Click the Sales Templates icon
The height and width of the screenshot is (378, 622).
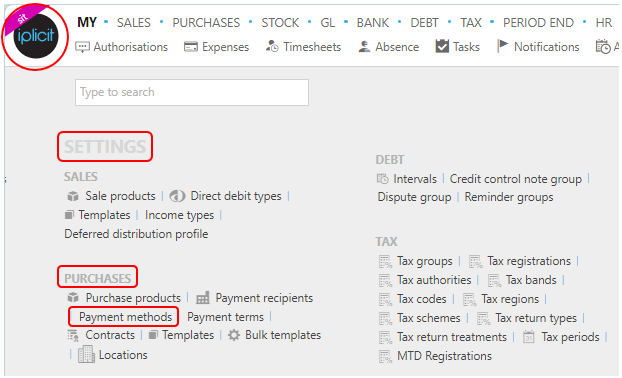(69, 215)
